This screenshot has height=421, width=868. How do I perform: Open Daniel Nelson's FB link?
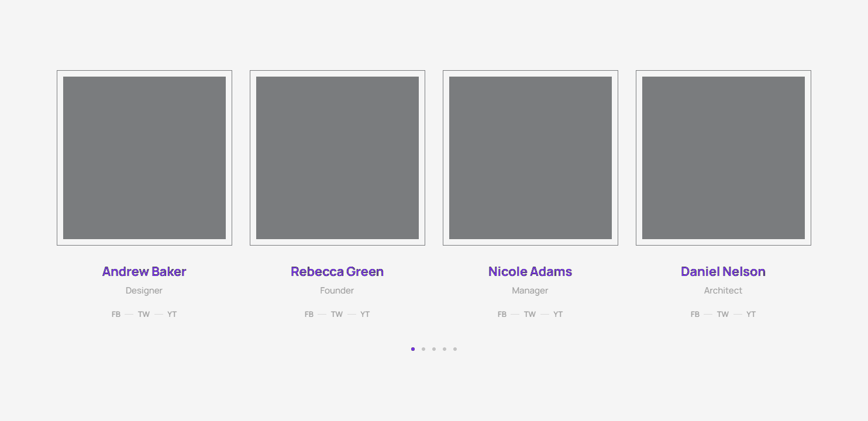point(695,315)
